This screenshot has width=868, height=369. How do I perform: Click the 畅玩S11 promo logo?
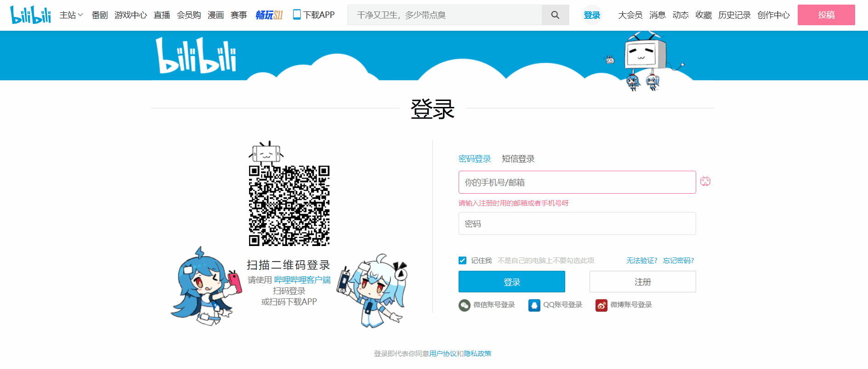pos(269,15)
